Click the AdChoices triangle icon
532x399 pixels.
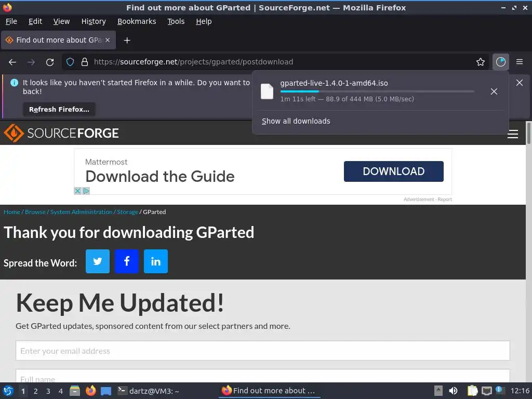[86, 191]
